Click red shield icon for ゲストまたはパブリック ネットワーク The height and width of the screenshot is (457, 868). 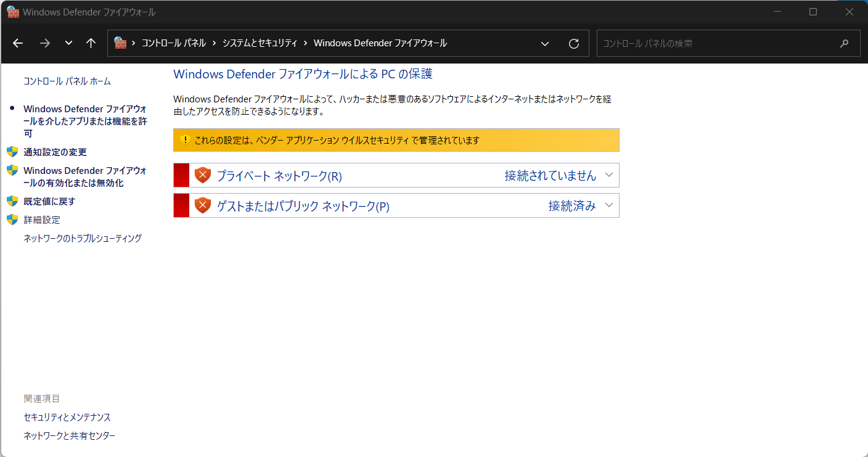coord(202,205)
